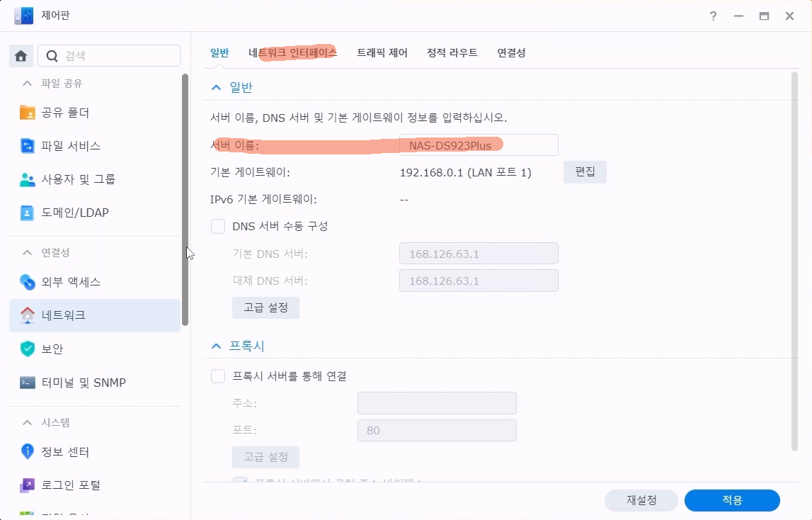Open User and Group (사용자 및 그룹) icon
The image size is (812, 520).
click(28, 179)
